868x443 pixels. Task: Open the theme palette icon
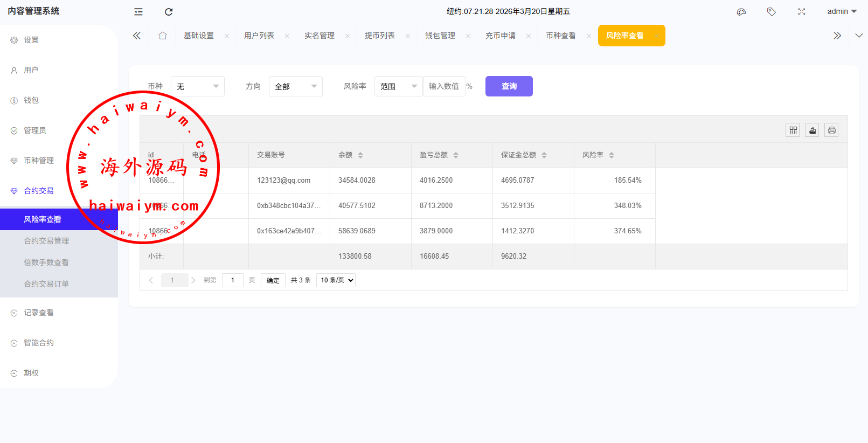(x=741, y=12)
